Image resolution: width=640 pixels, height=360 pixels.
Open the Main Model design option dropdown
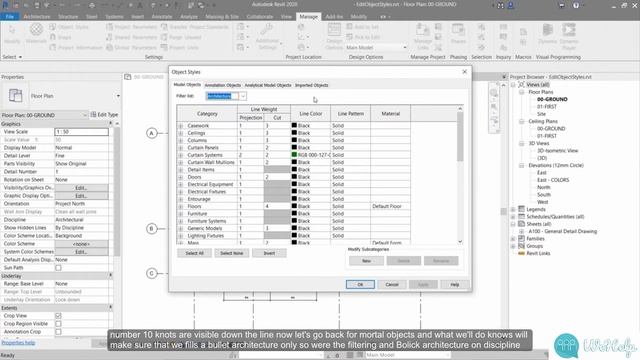405,47
